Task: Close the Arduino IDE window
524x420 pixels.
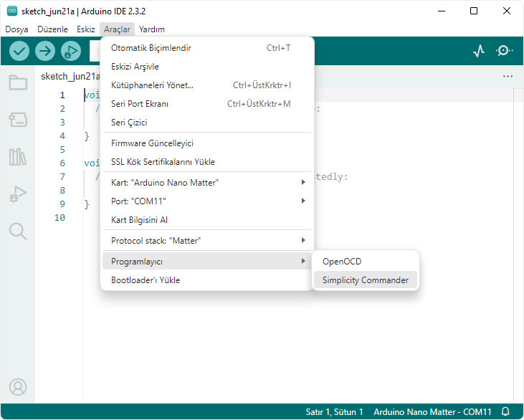Action: click(506, 11)
